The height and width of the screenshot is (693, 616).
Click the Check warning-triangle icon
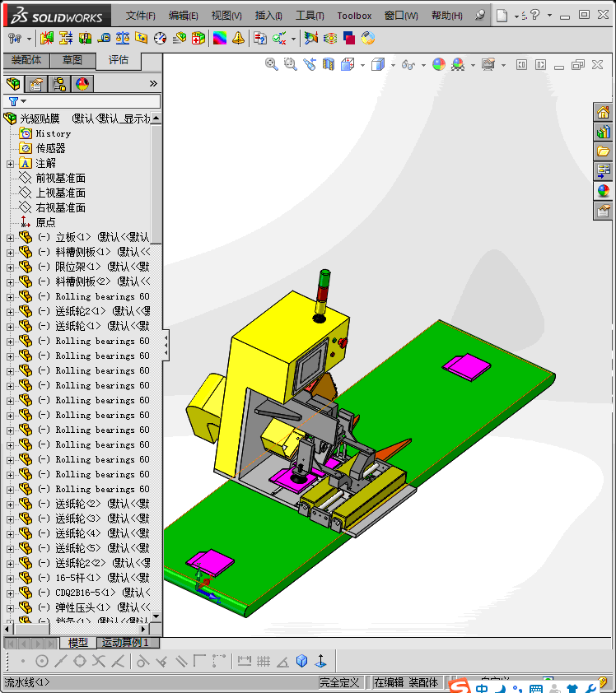pos(238,39)
